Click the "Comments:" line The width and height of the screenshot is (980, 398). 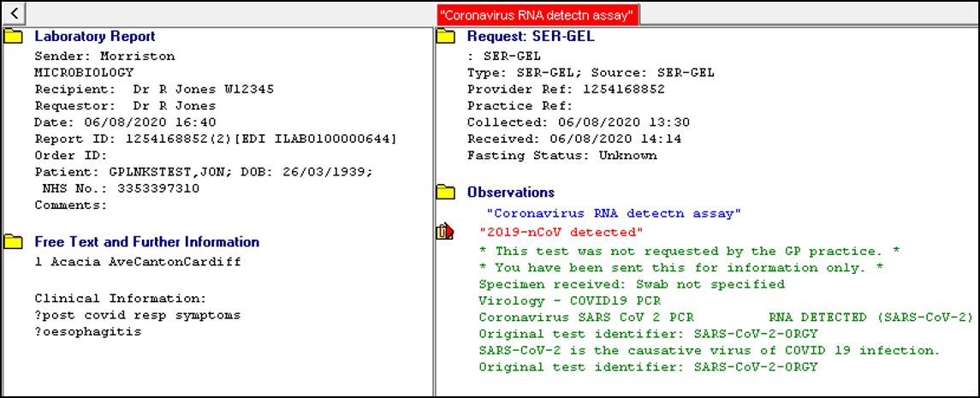pos(71,205)
